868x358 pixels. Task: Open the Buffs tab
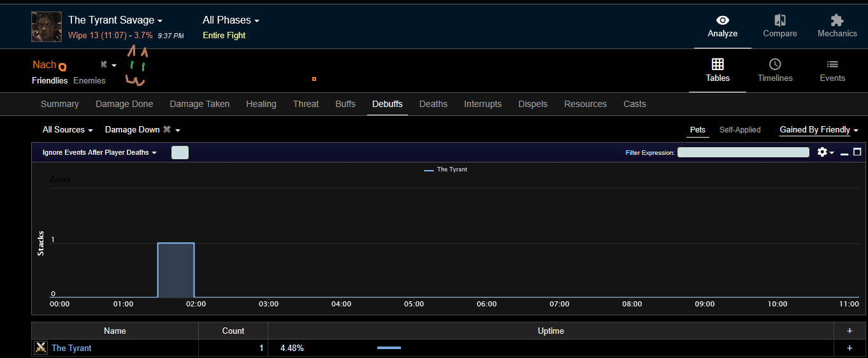click(x=345, y=104)
